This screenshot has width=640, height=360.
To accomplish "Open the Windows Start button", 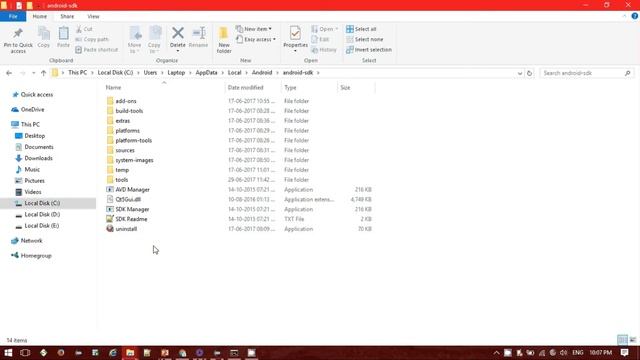I will [8, 353].
